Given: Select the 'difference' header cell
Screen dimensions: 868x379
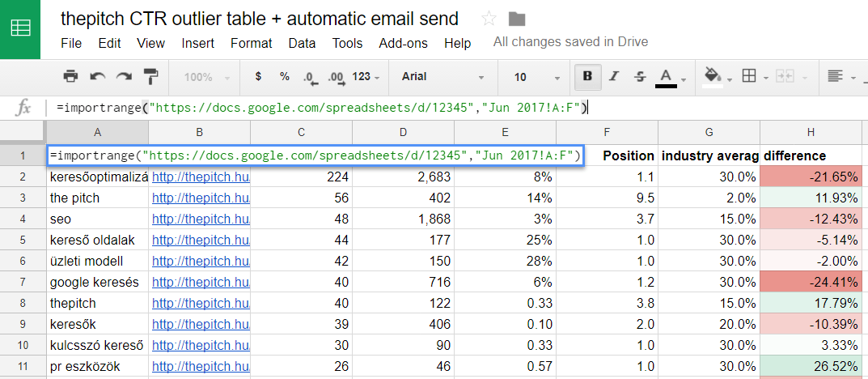Looking at the screenshot, I should [811, 155].
